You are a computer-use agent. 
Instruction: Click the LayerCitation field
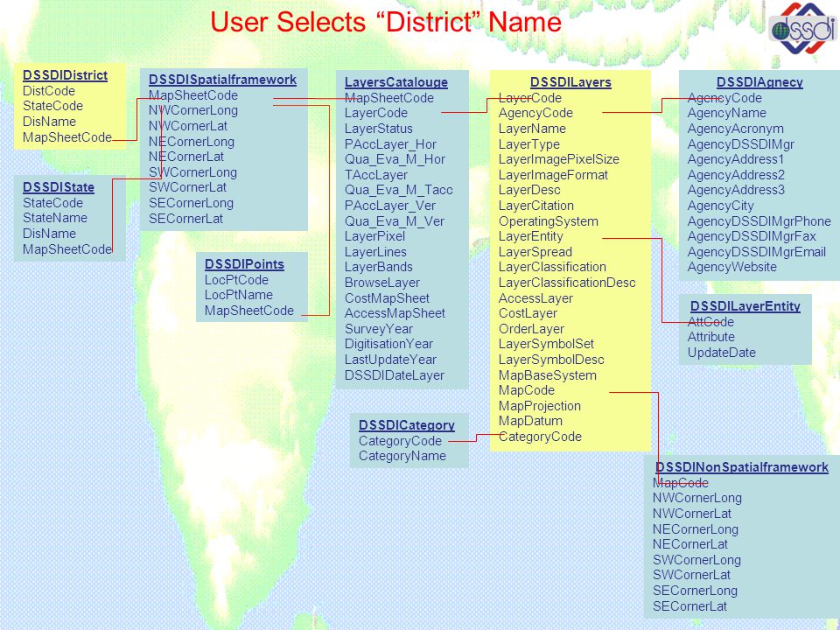tap(536, 206)
